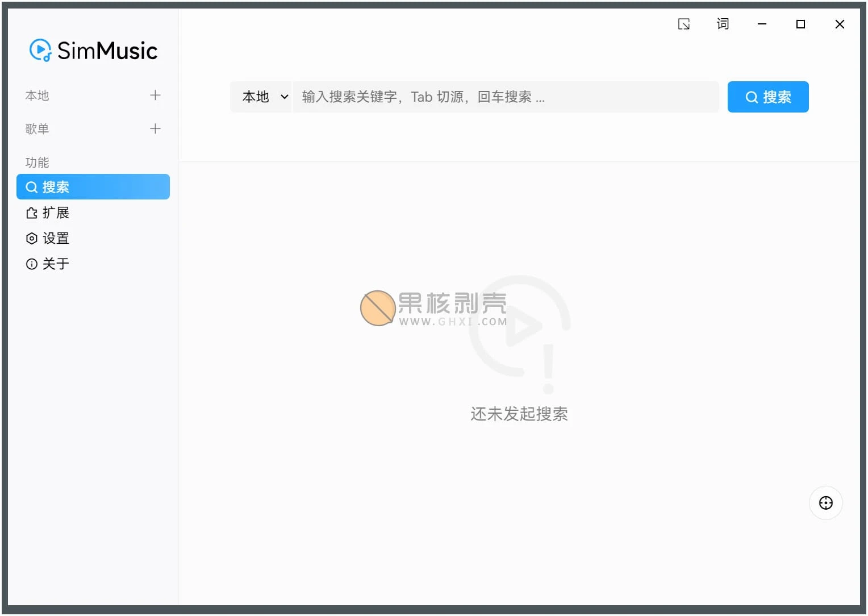Viewport: 868px width, 616px height.
Task: Expand the chevron next to 本地 in search bar
Action: (x=284, y=97)
